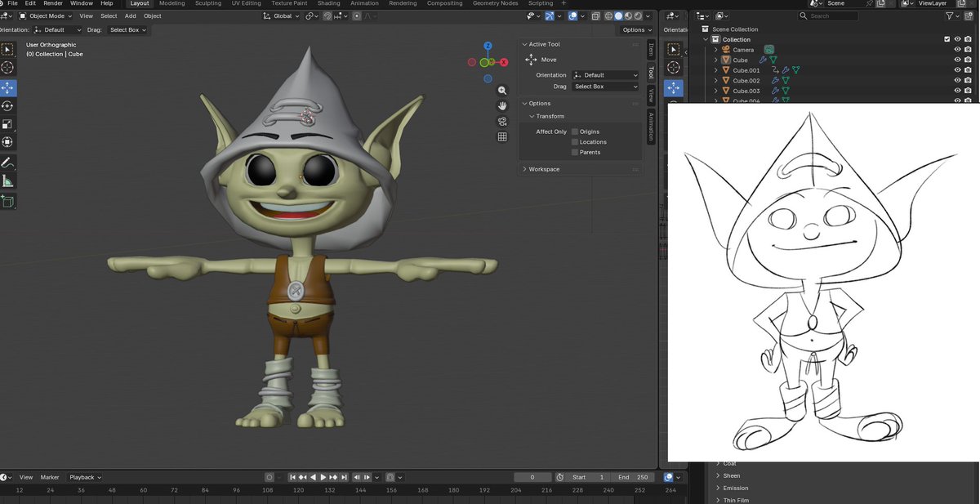980x504 pixels.
Task: Click the new collection icon in the outliner header
Action: pyautogui.click(x=969, y=16)
